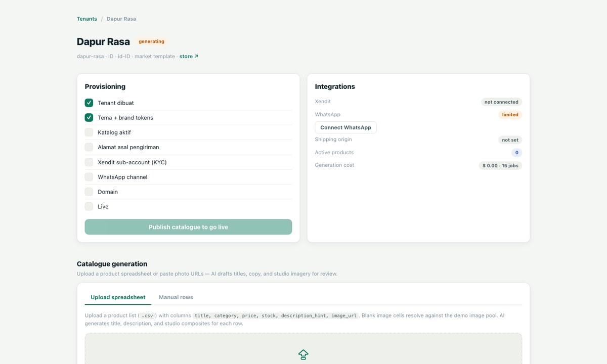
Task: Click the Xendit not connected badge
Action: (501, 102)
